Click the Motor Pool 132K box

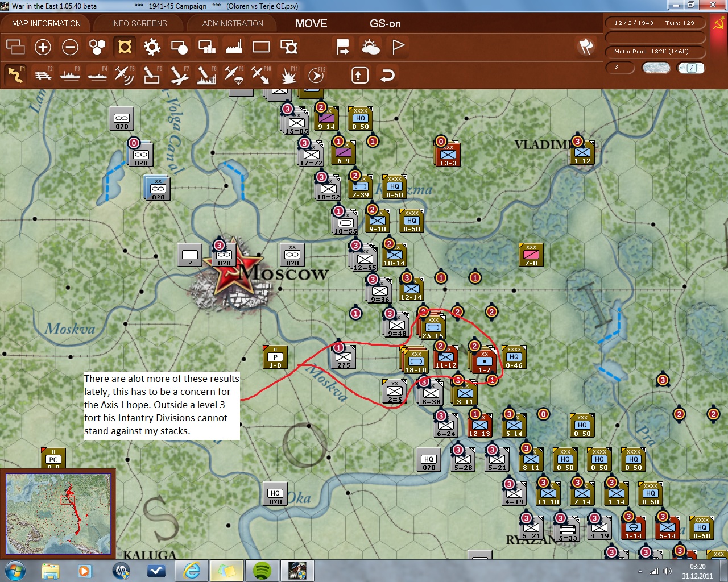655,52
